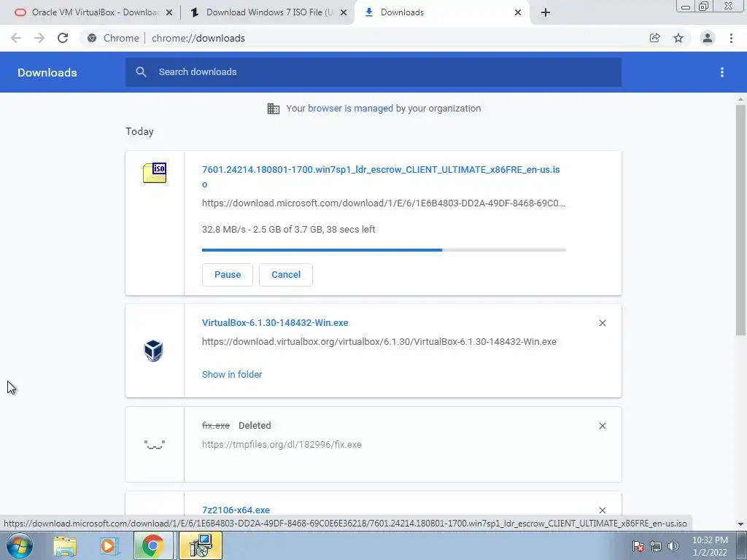Click the download.virtualbox.org source URL
The width and height of the screenshot is (747, 560).
379,342
